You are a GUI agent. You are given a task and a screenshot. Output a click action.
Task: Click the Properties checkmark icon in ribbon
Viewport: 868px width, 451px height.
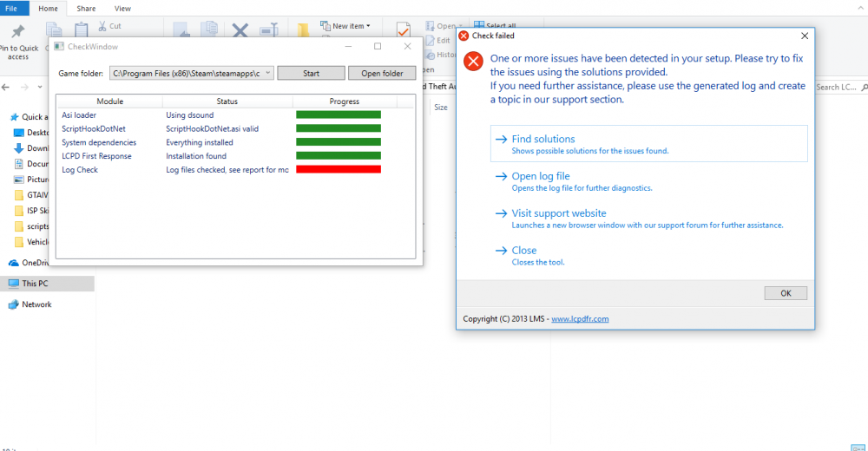pyautogui.click(x=404, y=29)
